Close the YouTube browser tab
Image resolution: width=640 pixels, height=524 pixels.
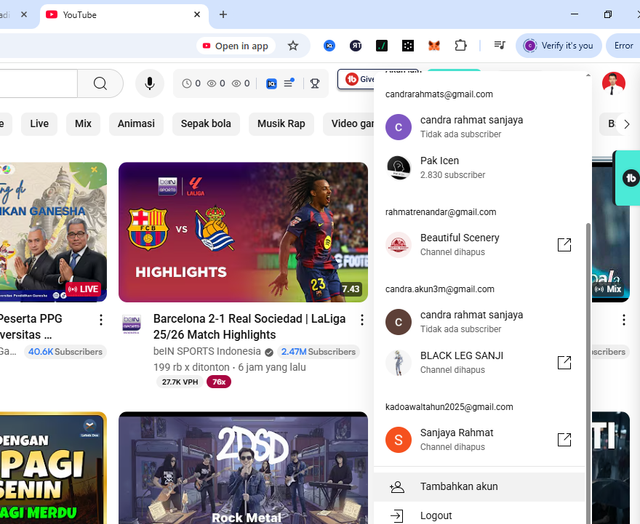tap(197, 15)
